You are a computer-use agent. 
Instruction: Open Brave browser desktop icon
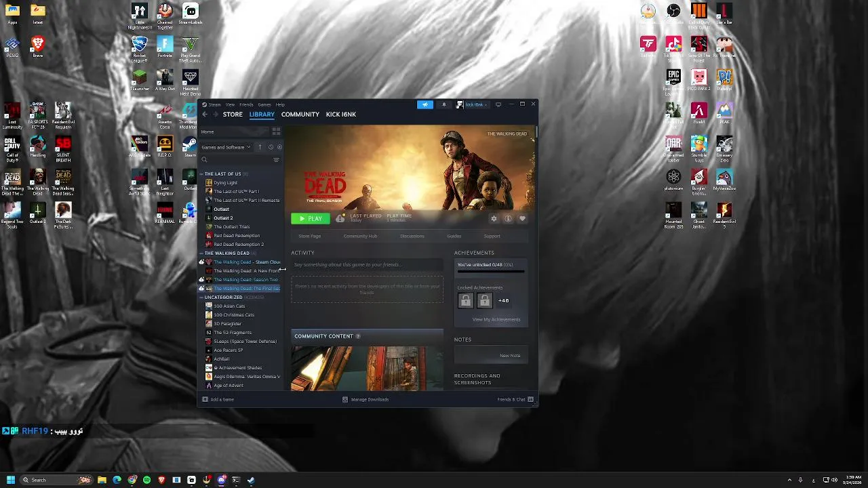coord(37,46)
